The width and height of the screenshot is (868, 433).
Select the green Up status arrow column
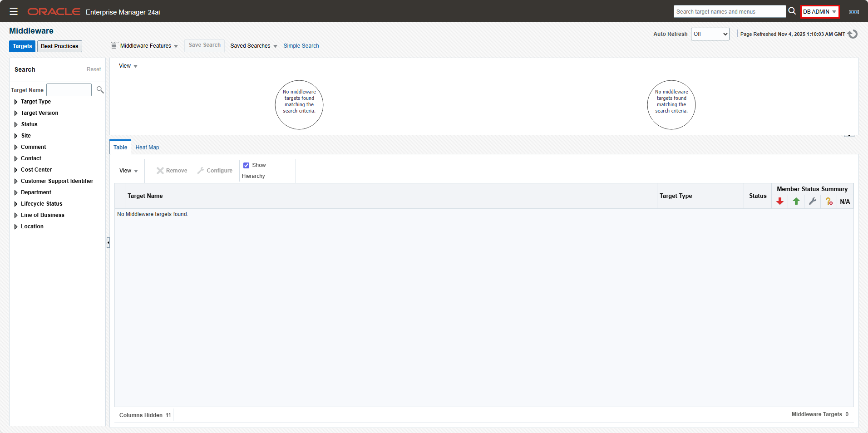click(796, 201)
